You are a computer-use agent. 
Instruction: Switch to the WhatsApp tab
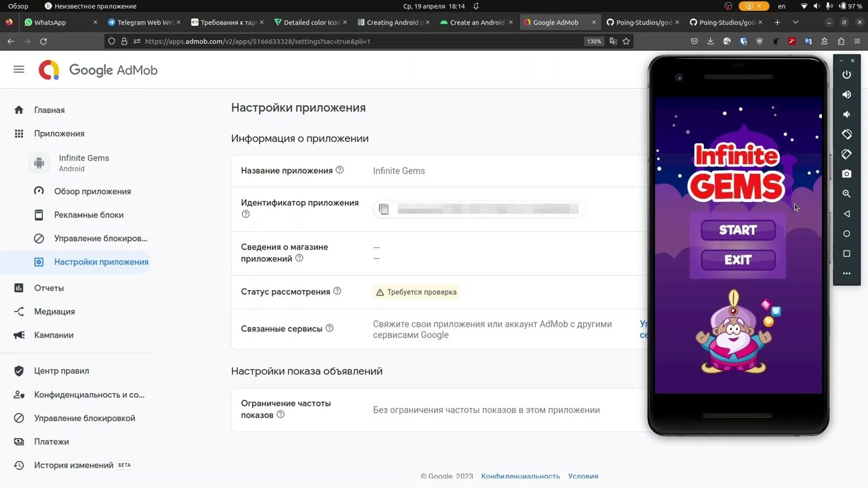60,22
